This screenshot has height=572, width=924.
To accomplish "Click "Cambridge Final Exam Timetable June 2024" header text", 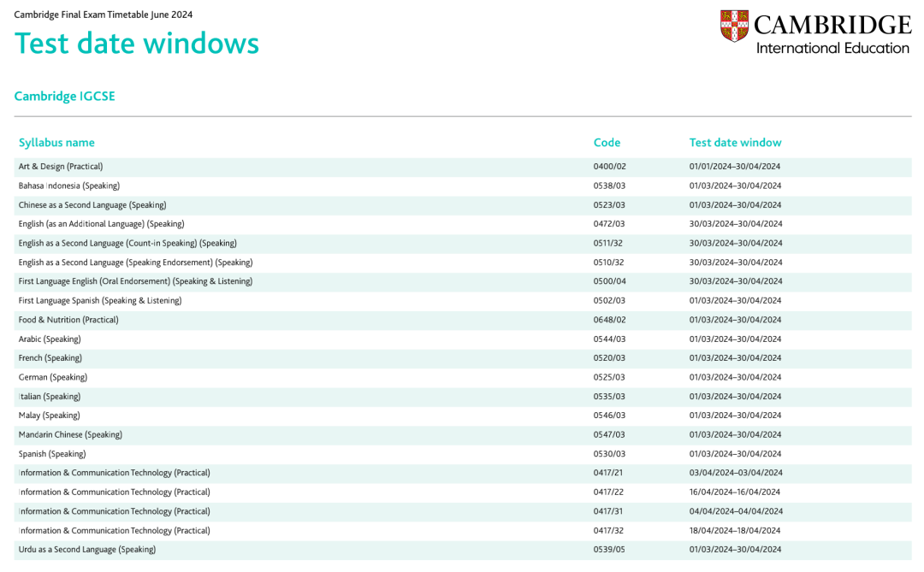I will pos(104,15).
